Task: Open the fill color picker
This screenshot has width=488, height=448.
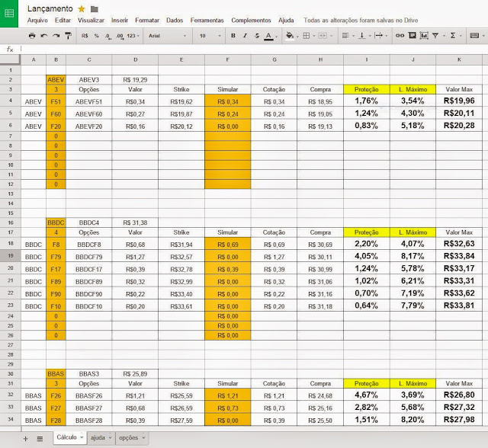Action: [290, 36]
